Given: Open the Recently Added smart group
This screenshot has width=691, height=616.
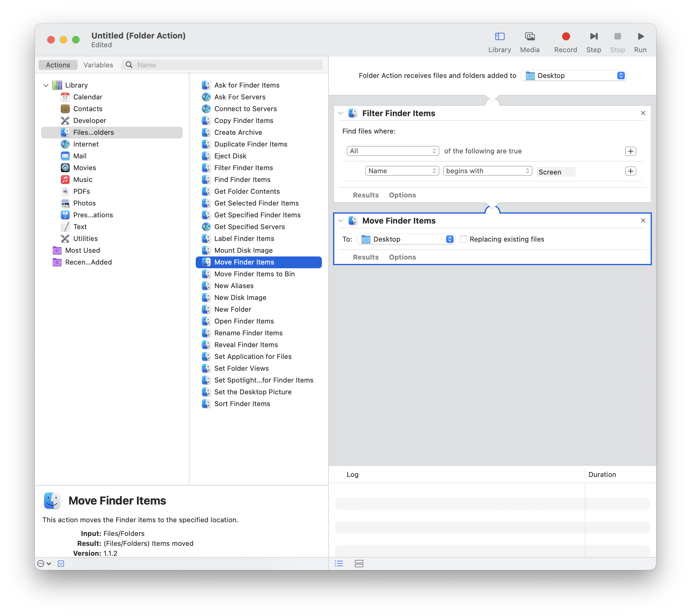Looking at the screenshot, I should [88, 262].
